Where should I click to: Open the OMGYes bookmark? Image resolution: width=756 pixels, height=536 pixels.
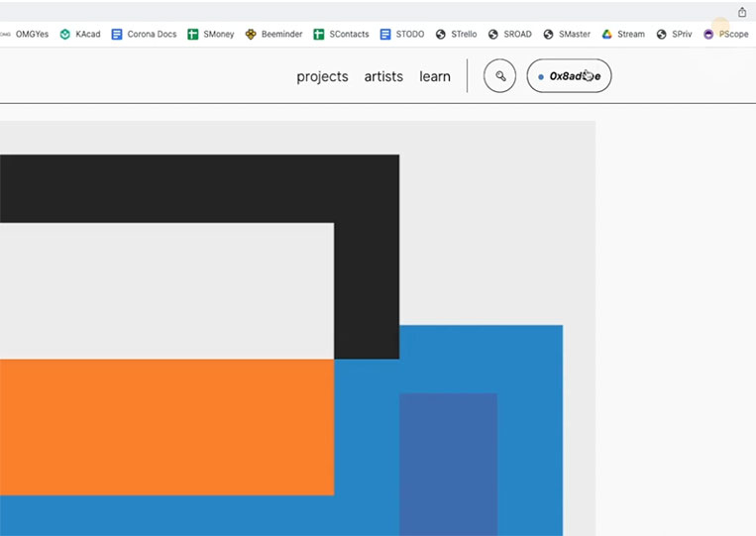(25, 35)
